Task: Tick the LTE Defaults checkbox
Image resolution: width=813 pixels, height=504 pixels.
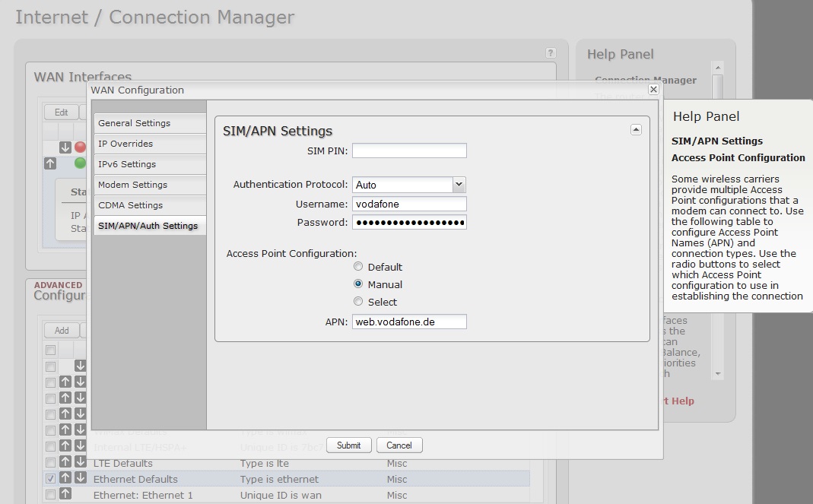Action: (x=50, y=463)
